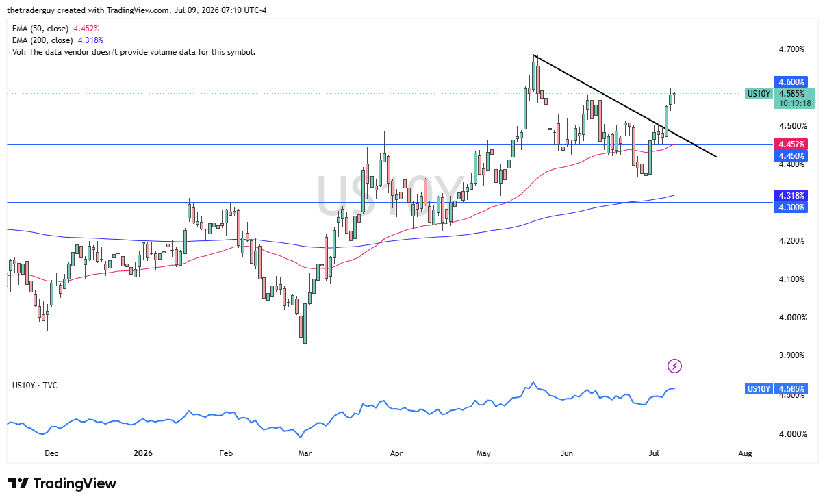Click the Feb label on time axis
The width and height of the screenshot is (825, 504).
pos(226,453)
